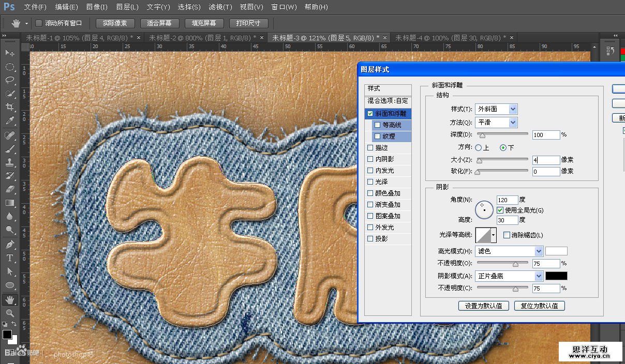This screenshot has height=364, width=625.
Task: Click the 适合屏幕 button
Action: [159, 23]
